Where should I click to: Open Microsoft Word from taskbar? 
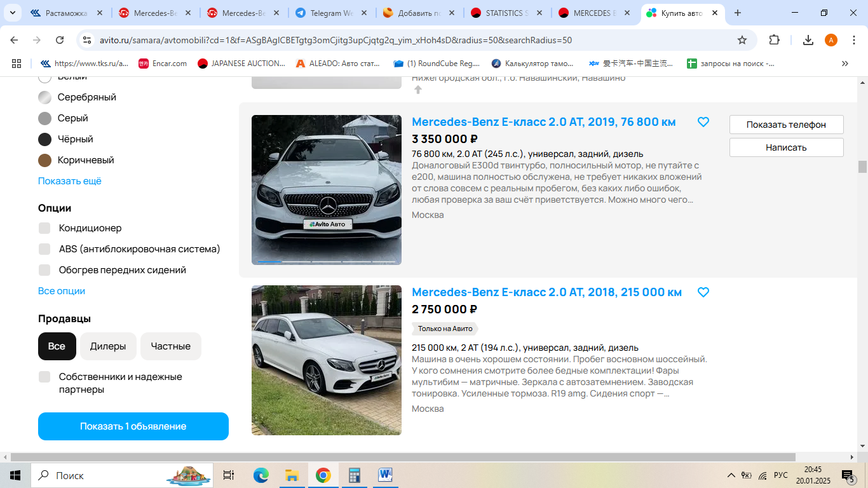click(385, 475)
